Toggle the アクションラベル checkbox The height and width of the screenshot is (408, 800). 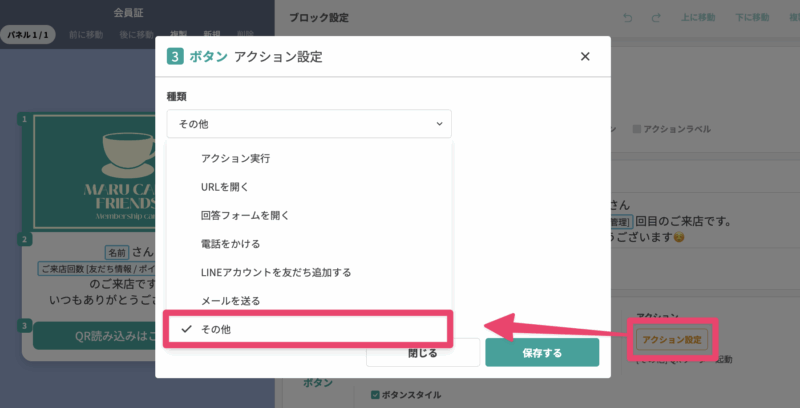point(637,128)
